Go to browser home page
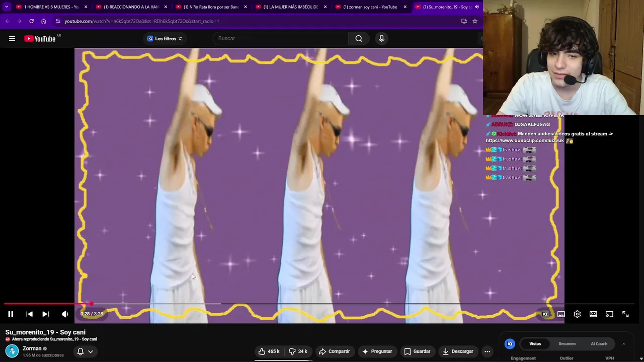644x362 pixels. [43, 21]
